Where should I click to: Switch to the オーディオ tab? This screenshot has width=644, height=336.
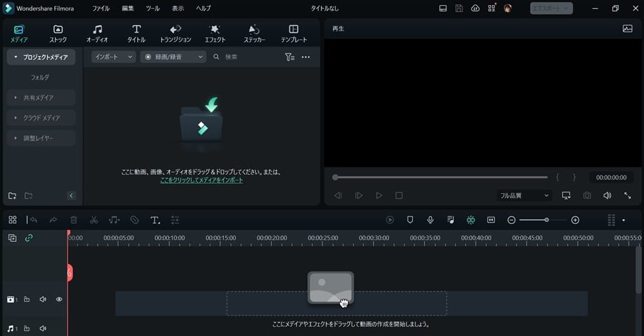click(x=97, y=34)
